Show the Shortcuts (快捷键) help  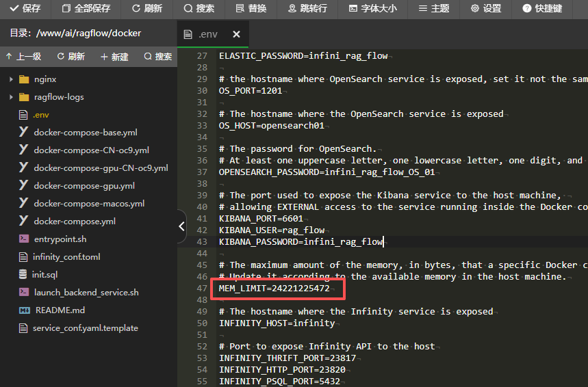point(526,9)
